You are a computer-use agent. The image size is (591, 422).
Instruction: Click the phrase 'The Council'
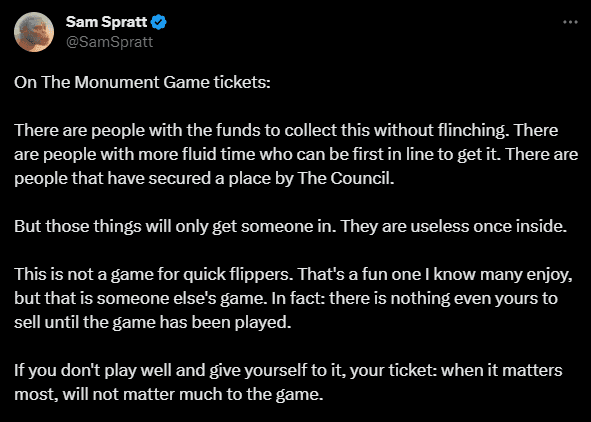(345, 179)
